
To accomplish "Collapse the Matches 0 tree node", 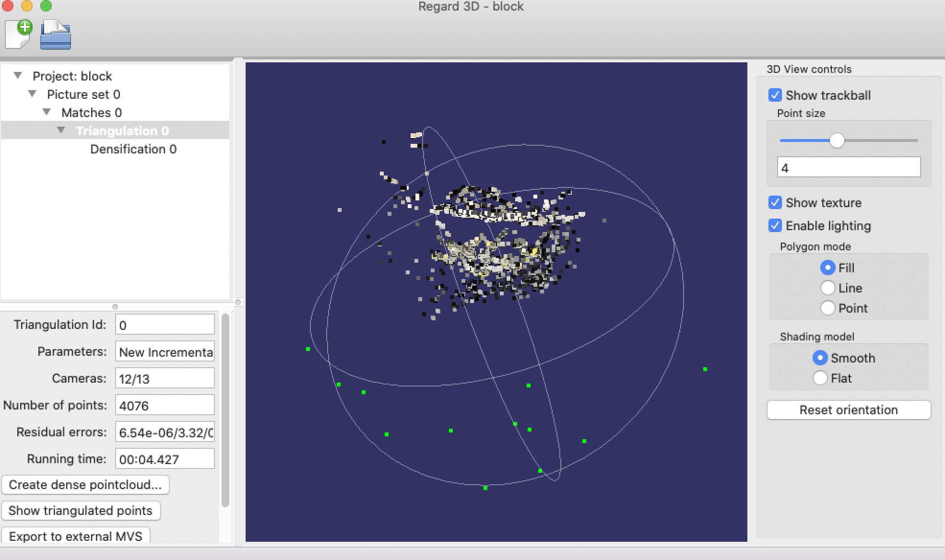I will (x=46, y=111).
